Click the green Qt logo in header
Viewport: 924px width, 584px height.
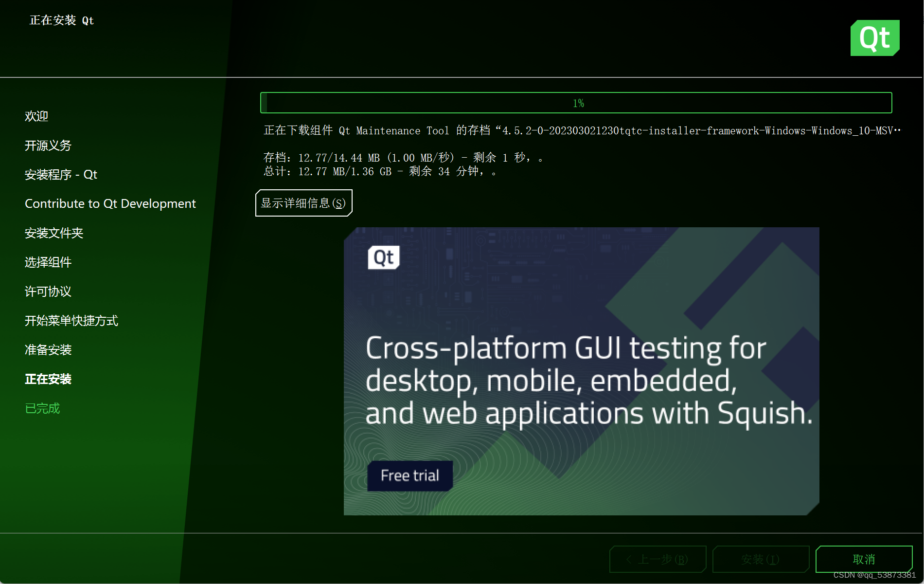coord(874,38)
